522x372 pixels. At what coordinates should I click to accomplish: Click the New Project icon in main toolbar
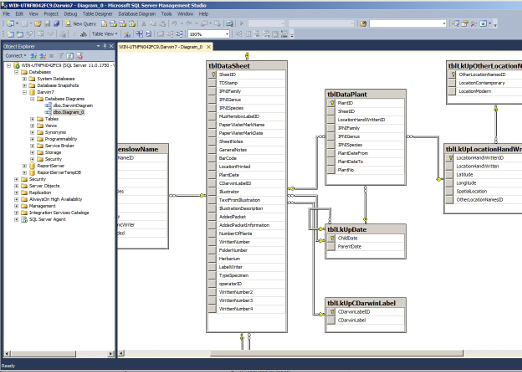point(10,24)
